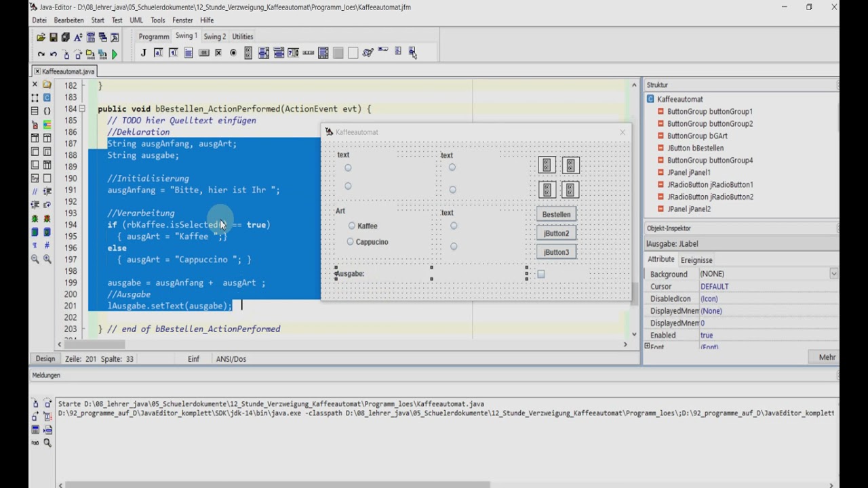
Task: Close the Kaffeeautomat.java file tab
Action: (37, 71)
